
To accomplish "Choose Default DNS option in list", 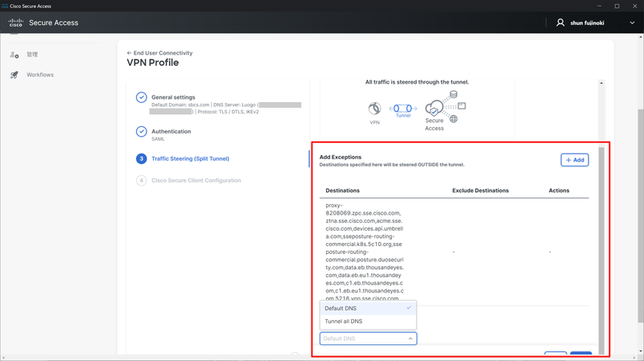I will point(368,308).
